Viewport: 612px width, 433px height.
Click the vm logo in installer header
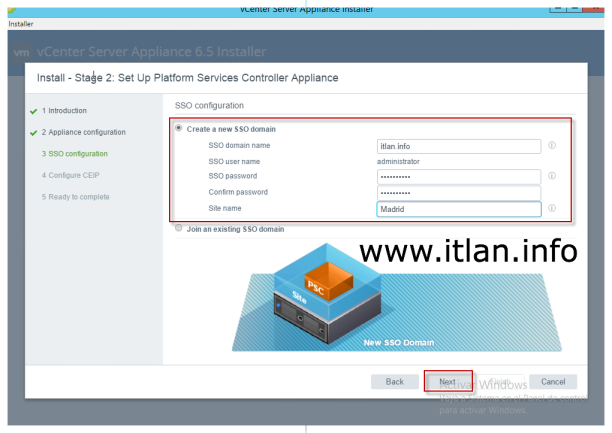pyautogui.click(x=22, y=52)
